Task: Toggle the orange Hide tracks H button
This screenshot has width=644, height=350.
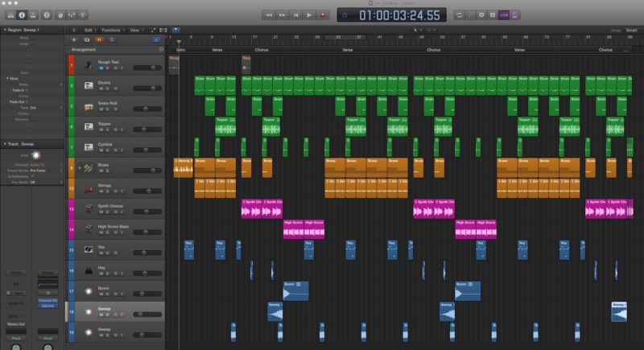Action: pyautogui.click(x=99, y=39)
